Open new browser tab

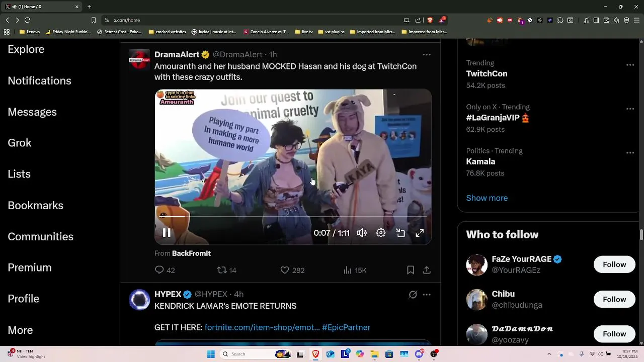pos(89,7)
